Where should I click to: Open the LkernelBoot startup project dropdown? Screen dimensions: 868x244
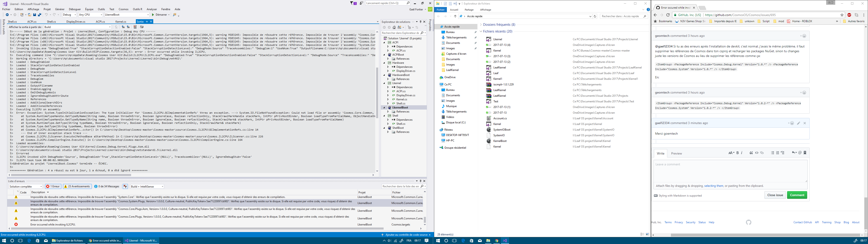tap(127, 15)
